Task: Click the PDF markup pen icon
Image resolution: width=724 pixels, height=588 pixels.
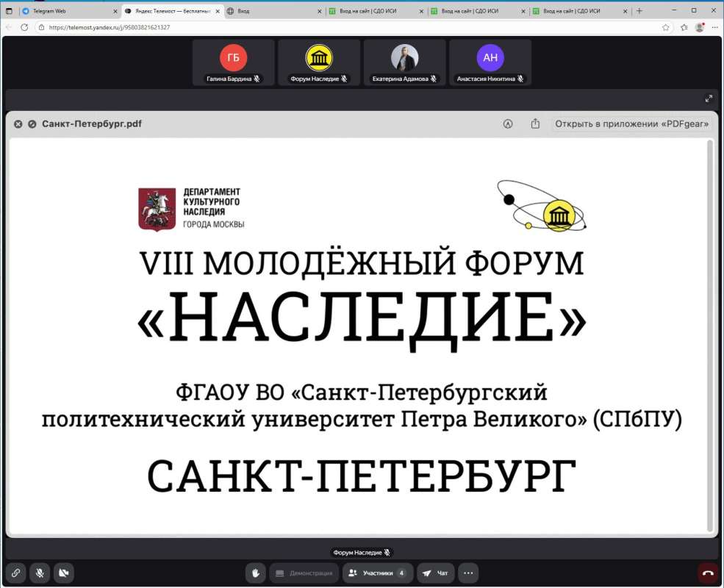Action: 508,123
